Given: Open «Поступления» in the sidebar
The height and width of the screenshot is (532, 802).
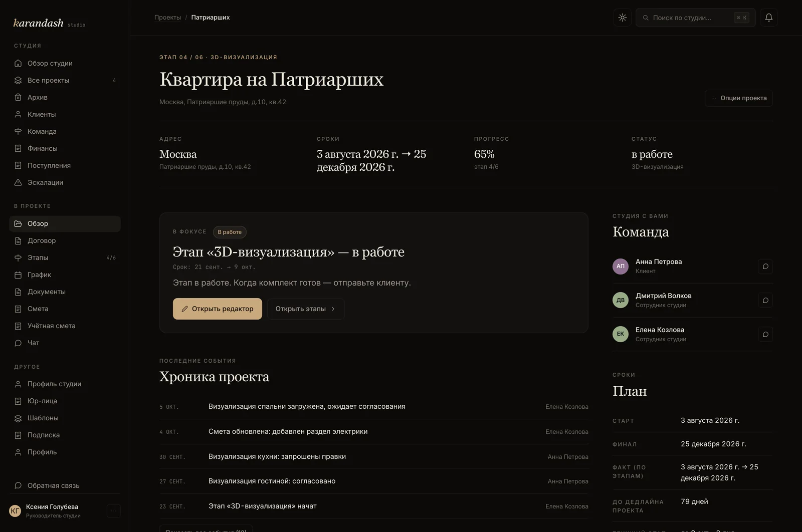Looking at the screenshot, I should 65,165.
